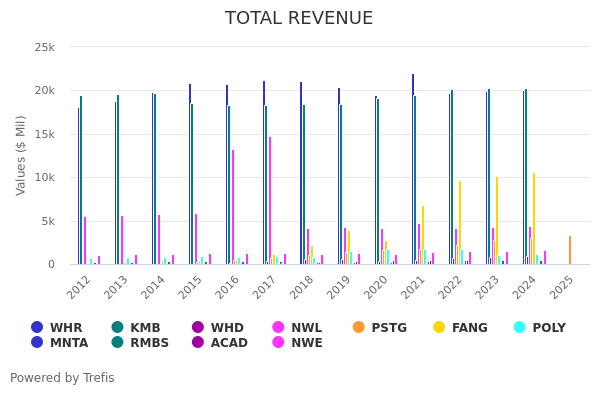
Task: Click the KMB teal legend dot
Action: pos(117,327)
